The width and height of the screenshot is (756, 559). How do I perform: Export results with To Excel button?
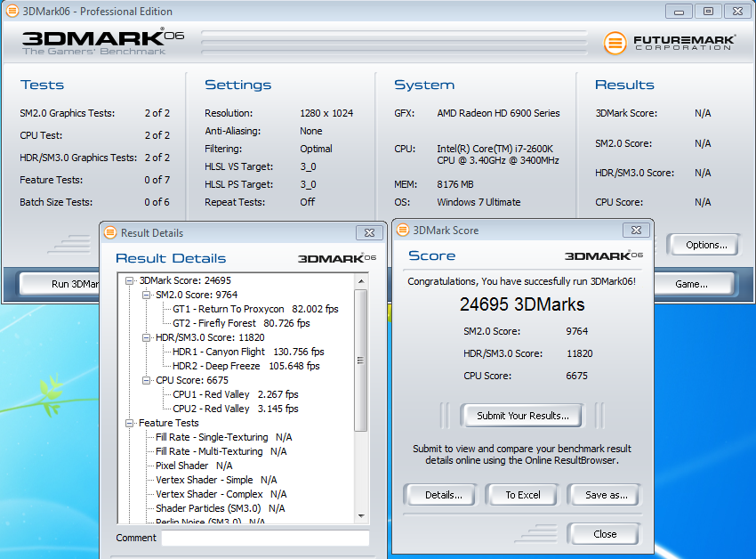coord(523,495)
